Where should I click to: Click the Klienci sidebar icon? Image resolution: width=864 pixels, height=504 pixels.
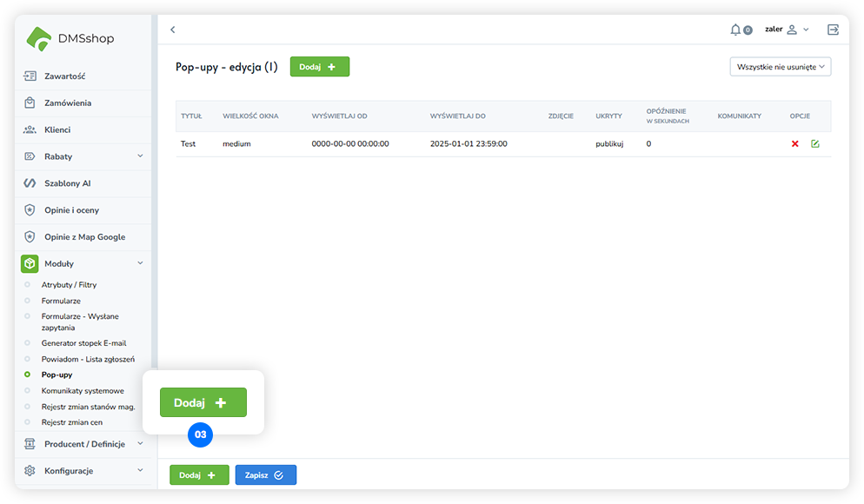coord(30,129)
